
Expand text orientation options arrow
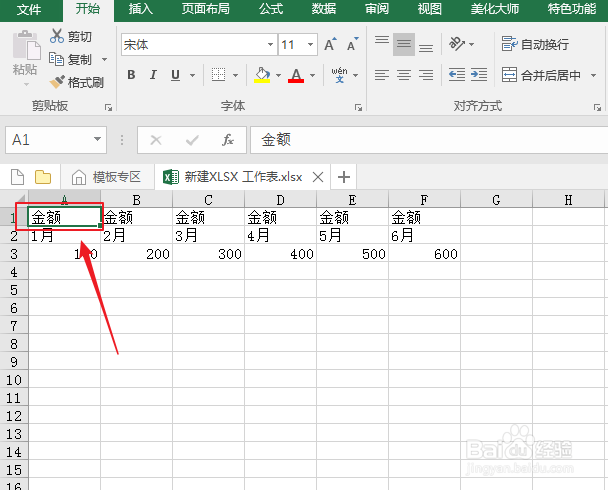[472, 44]
